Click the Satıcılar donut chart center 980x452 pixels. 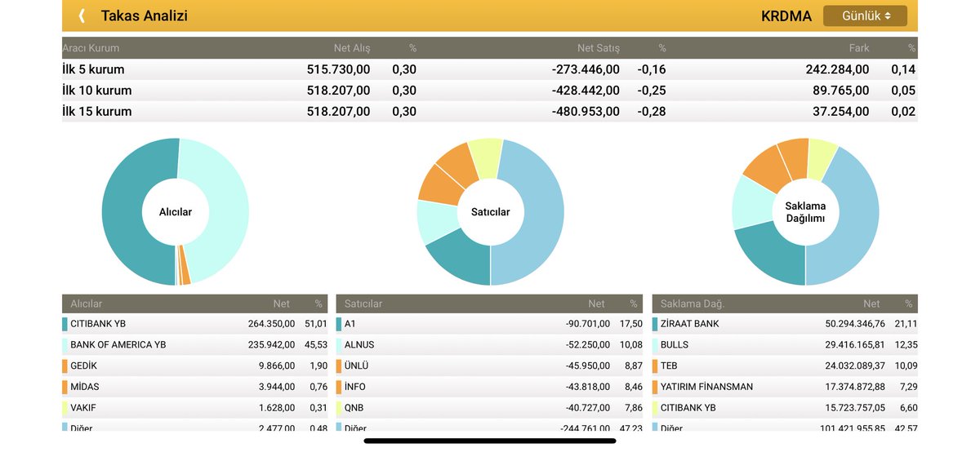[x=490, y=212]
